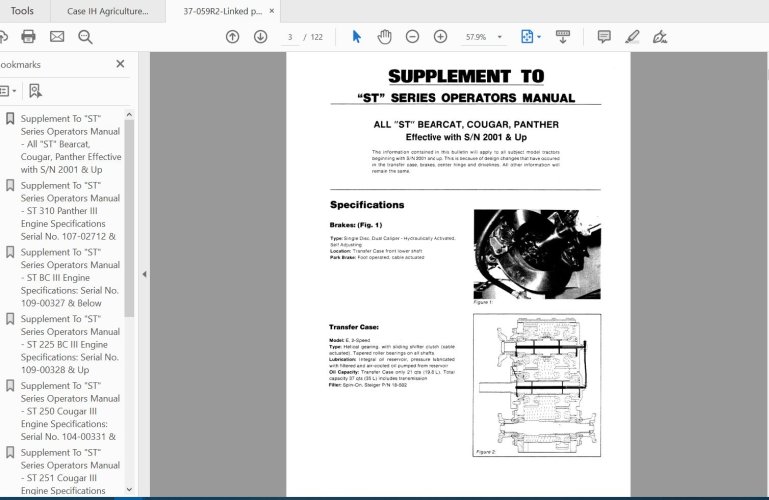This screenshot has width=769, height=500.
Task: Go to the next page with the down arrow
Action: (260, 37)
